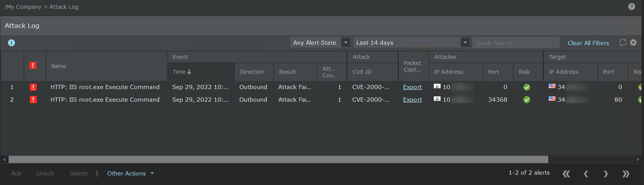The height and width of the screenshot is (185, 644).
Task: Click Attack Fai... result in row 2
Action: 294,100
